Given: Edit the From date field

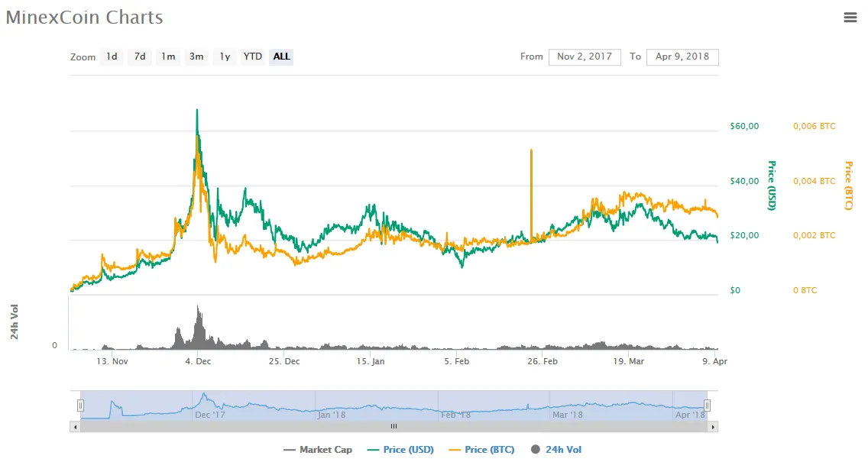Looking at the screenshot, I should click(585, 57).
